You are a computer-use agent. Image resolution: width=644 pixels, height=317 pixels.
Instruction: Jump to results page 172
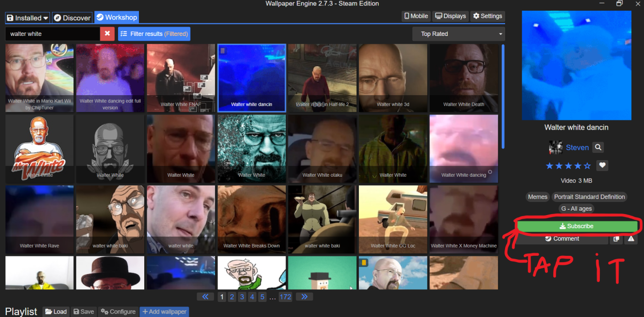[x=286, y=297]
